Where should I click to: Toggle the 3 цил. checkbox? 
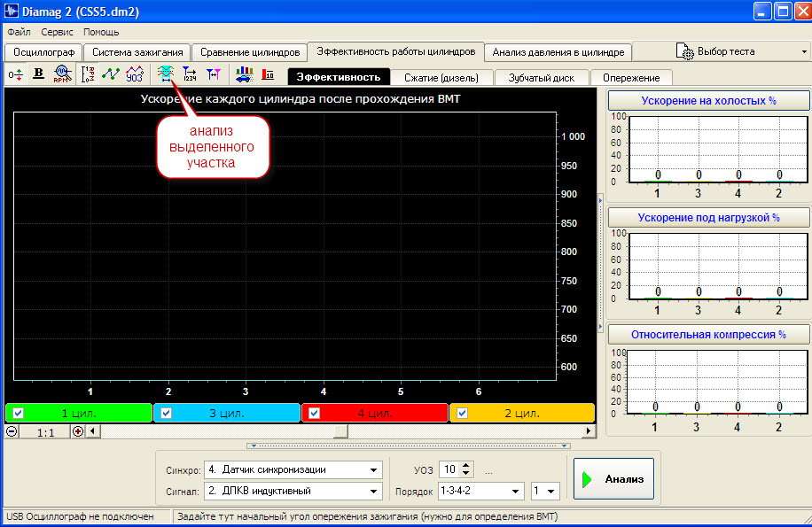(167, 414)
